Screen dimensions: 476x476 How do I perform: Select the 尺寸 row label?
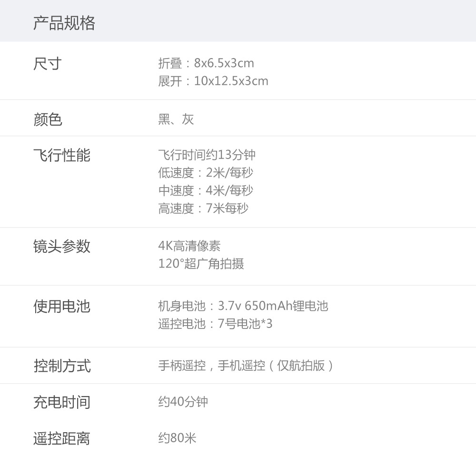pyautogui.click(x=48, y=64)
